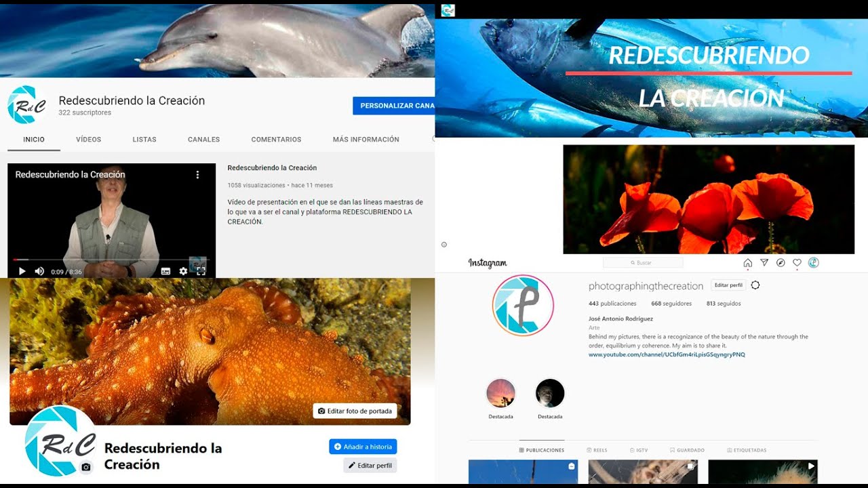Click the Añadir a historia button
Viewport: 868px width, 488px height.
tap(363, 447)
